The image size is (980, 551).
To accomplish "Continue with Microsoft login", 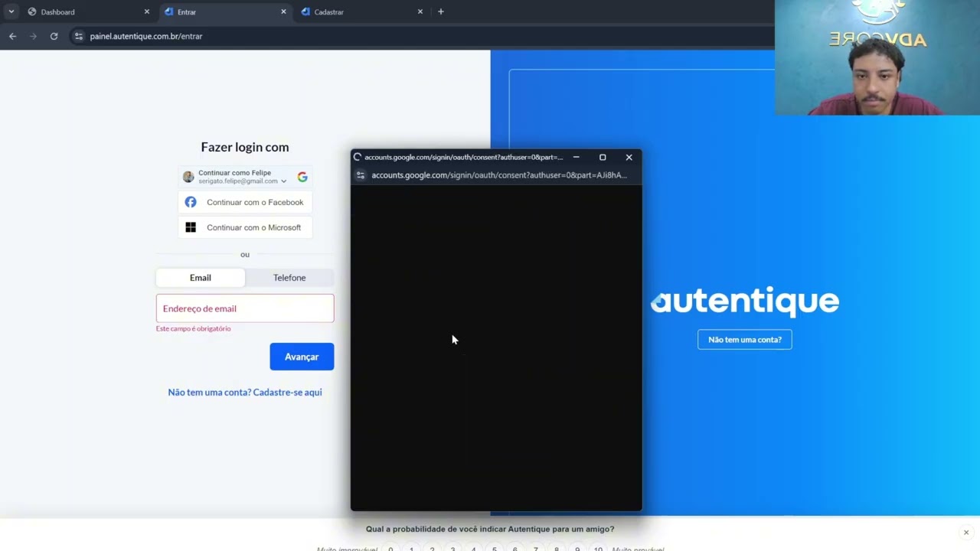I will [x=245, y=227].
